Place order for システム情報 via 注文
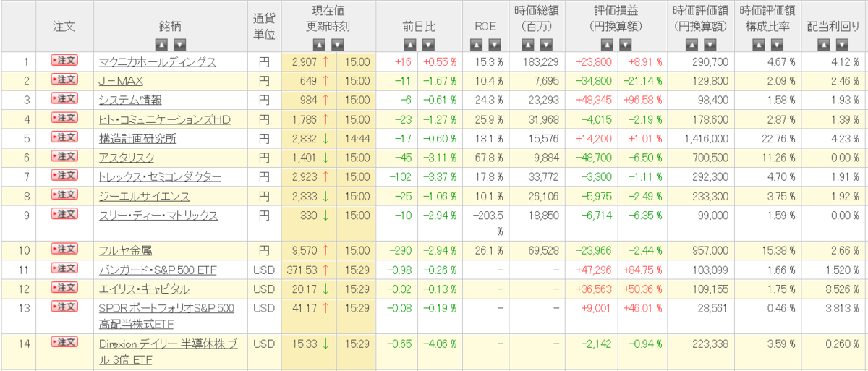This screenshot has height=371, width=868. click(64, 99)
